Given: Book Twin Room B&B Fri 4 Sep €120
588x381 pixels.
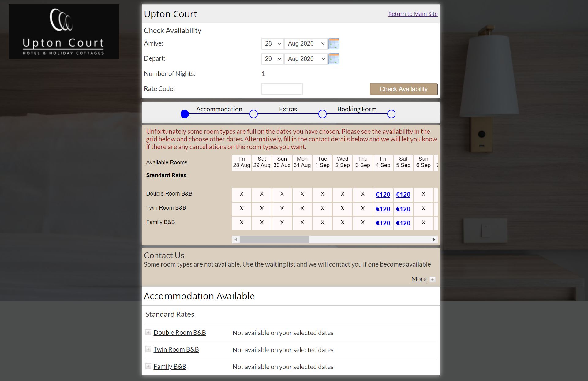Looking at the screenshot, I should pyautogui.click(x=383, y=209).
